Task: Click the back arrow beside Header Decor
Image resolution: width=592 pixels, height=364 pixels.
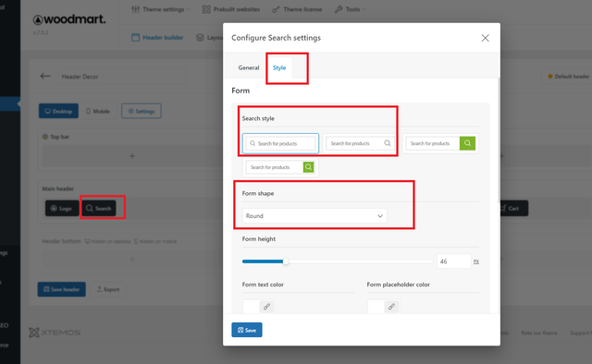Action: 45,76
